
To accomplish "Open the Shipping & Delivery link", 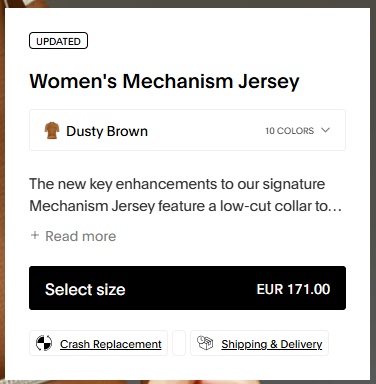I will 272,344.
